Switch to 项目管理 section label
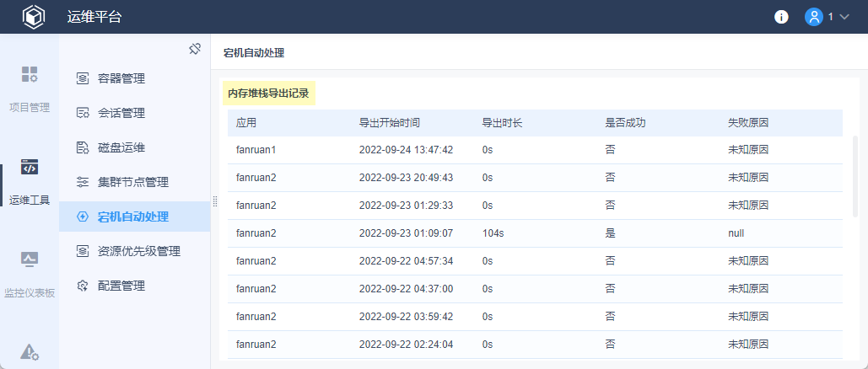This screenshot has height=369, width=868. pyautogui.click(x=30, y=107)
